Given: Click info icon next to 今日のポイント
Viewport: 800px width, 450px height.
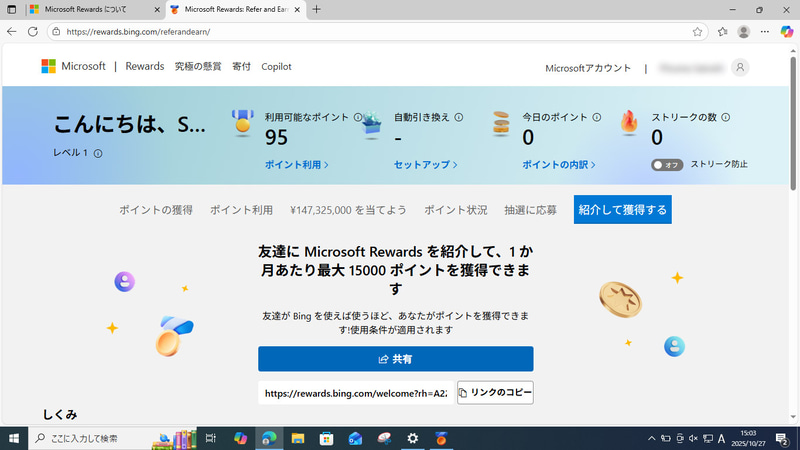Looking at the screenshot, I should point(596,117).
